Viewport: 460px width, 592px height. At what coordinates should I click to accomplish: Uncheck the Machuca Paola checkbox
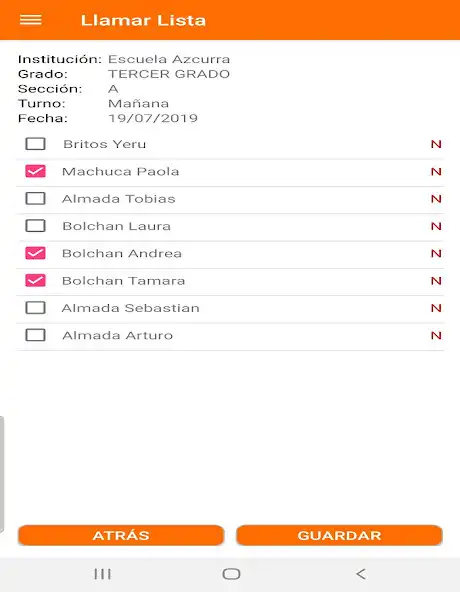pyautogui.click(x=36, y=171)
